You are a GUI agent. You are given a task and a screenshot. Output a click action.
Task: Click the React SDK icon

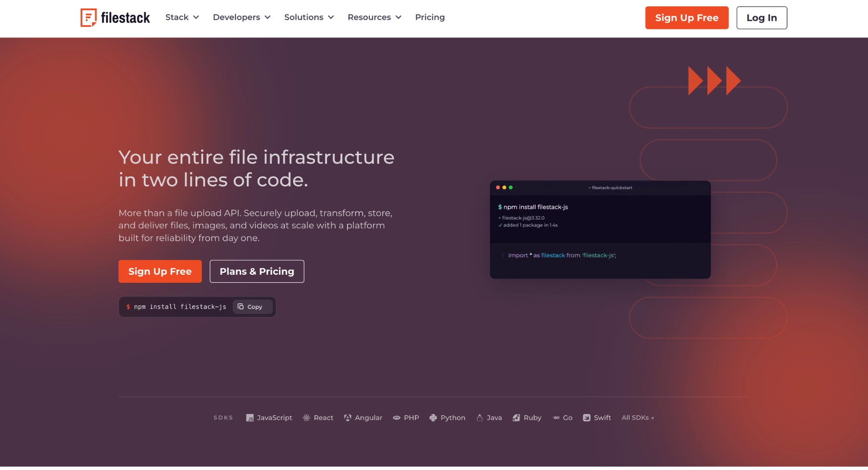click(x=306, y=418)
